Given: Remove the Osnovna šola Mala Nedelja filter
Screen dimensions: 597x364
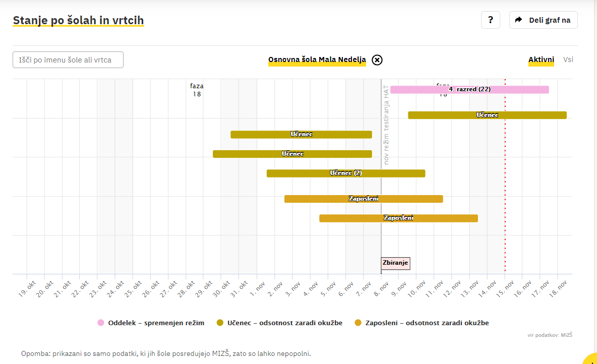Looking at the screenshot, I should pyautogui.click(x=377, y=60).
